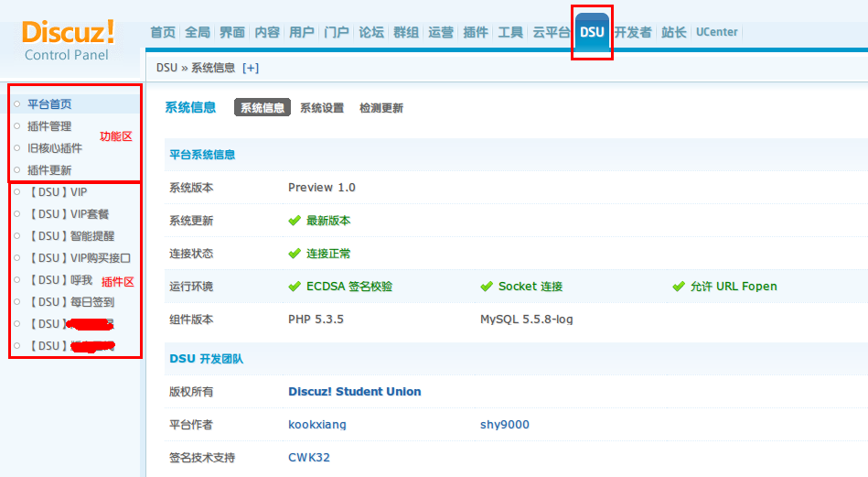868x477 pixels.
Task: Open 插件更新 in the sidebar
Action: [49, 170]
